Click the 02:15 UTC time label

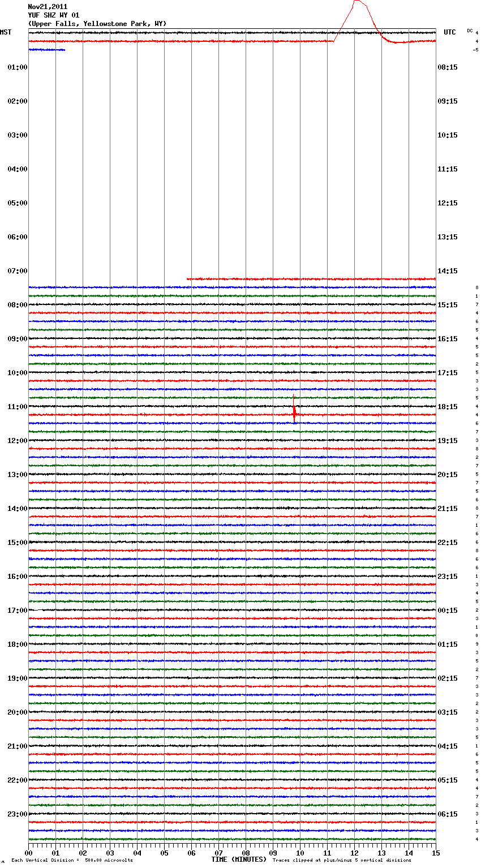pos(448,678)
